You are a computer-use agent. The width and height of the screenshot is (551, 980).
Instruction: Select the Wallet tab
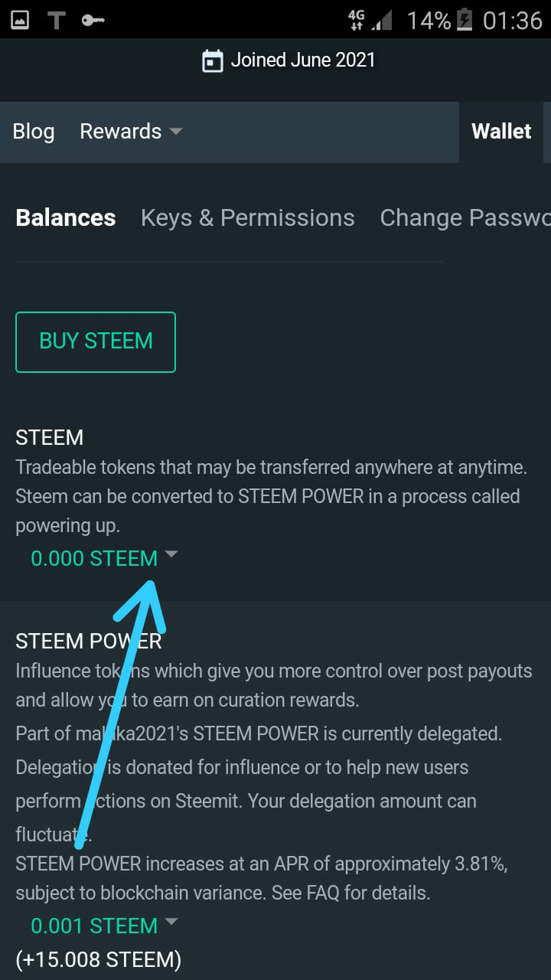click(x=501, y=131)
